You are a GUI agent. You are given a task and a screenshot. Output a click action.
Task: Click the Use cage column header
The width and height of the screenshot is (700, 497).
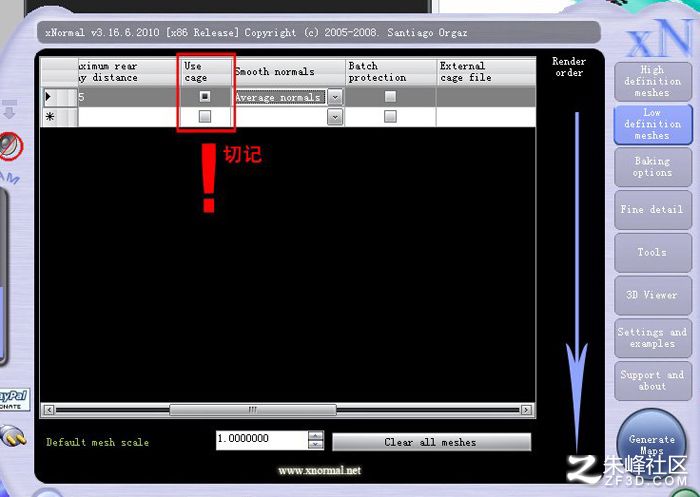[207, 72]
